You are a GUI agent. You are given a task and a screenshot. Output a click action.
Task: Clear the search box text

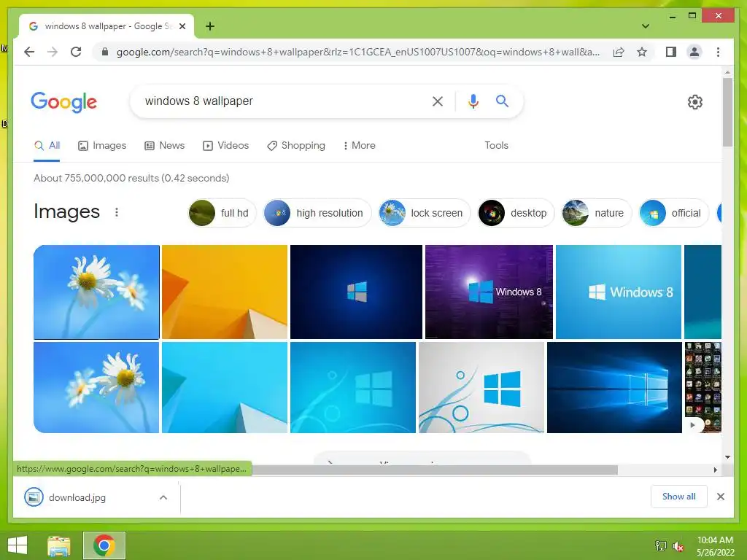[438, 101]
